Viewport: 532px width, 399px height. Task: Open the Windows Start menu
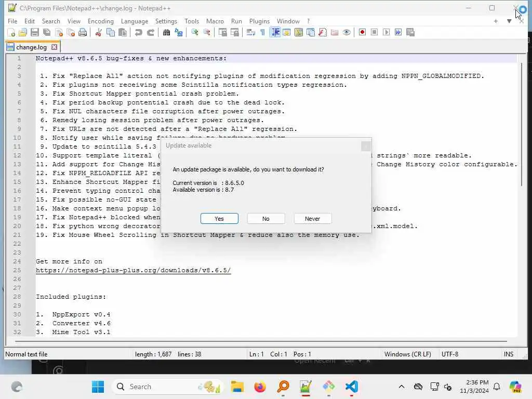point(98,387)
